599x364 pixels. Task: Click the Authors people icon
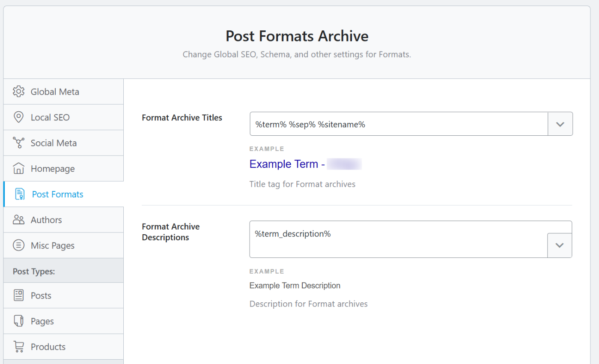[x=18, y=220]
